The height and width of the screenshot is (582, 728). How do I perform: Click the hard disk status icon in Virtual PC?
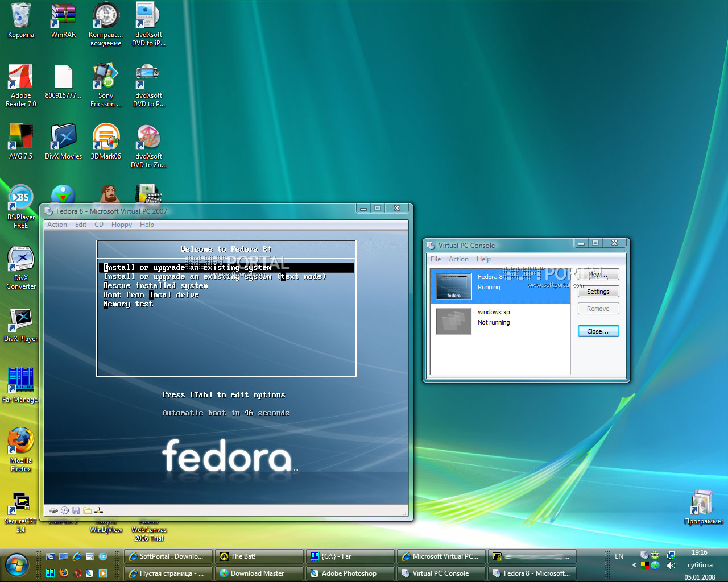(x=53, y=510)
